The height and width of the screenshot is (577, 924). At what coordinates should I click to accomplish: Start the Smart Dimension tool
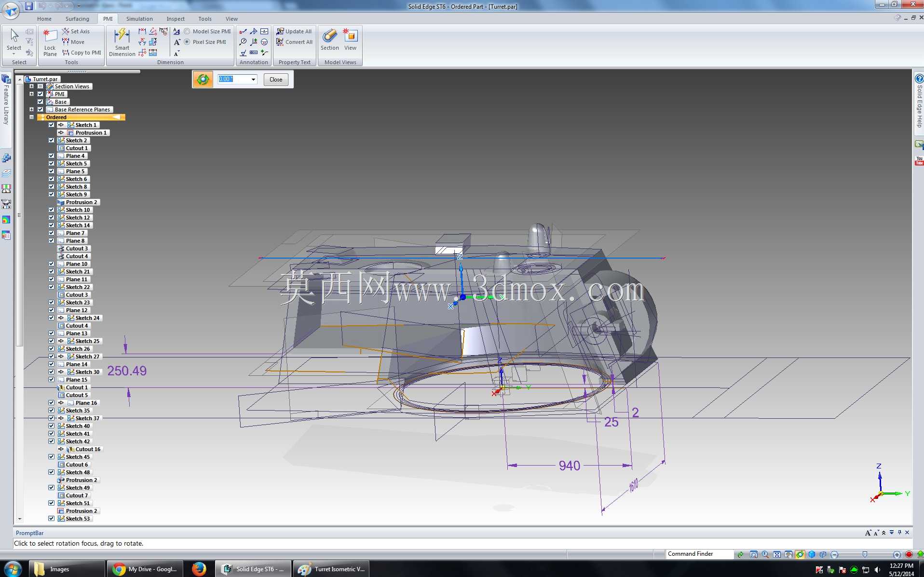click(x=122, y=42)
